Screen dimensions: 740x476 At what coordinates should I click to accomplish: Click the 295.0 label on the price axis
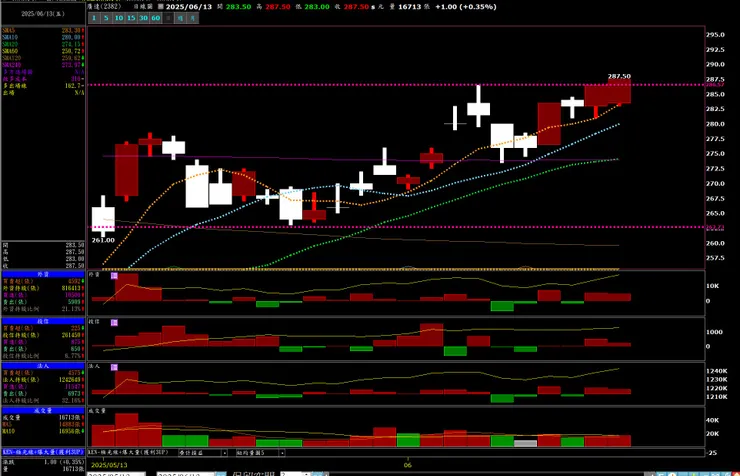715,34
